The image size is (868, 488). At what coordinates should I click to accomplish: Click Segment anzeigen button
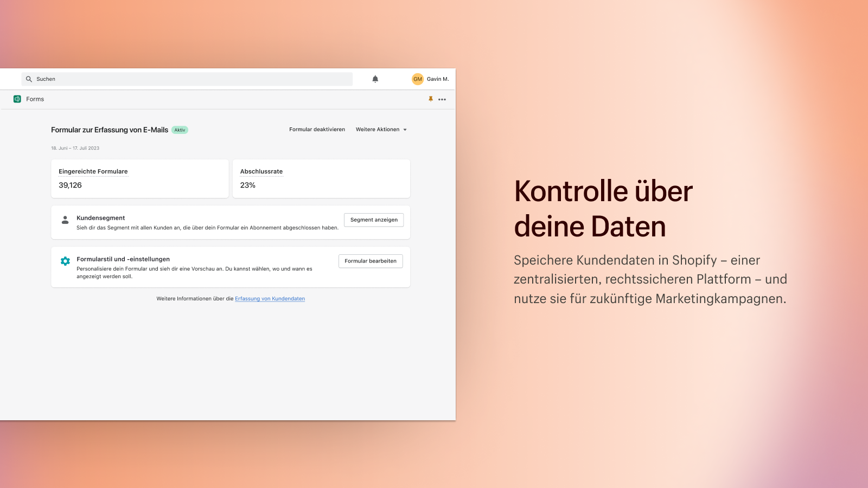[x=374, y=220]
